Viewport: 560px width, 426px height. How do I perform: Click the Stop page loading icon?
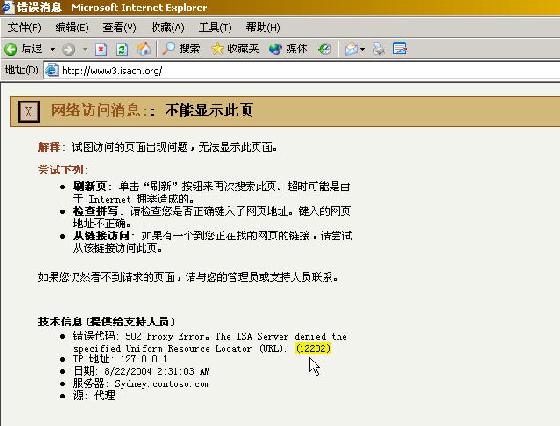(x=101, y=49)
